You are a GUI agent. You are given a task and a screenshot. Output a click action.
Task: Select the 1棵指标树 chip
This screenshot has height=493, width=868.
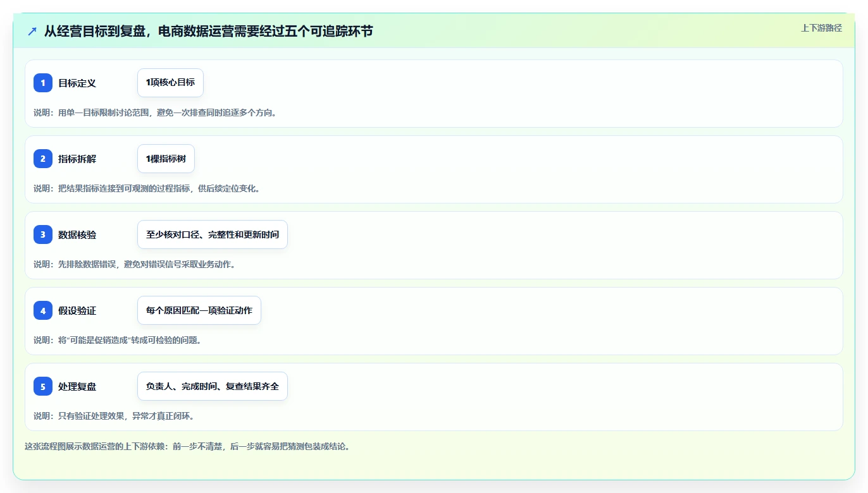[x=166, y=159]
